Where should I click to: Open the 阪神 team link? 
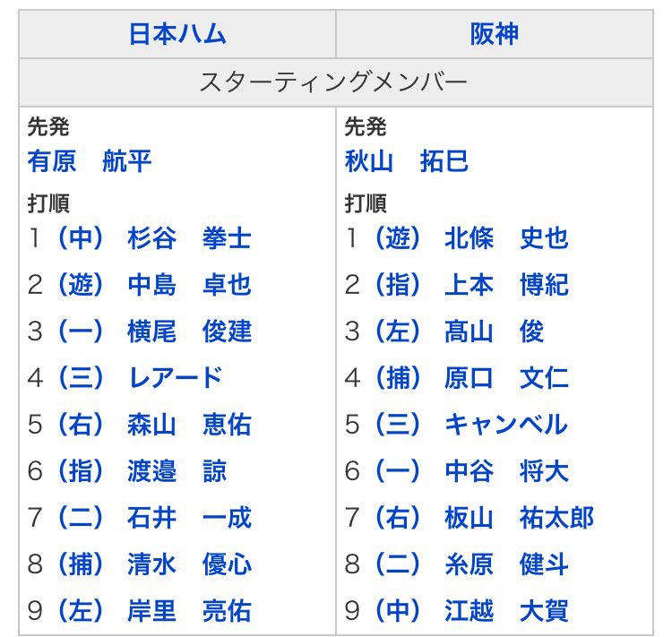[x=494, y=35]
